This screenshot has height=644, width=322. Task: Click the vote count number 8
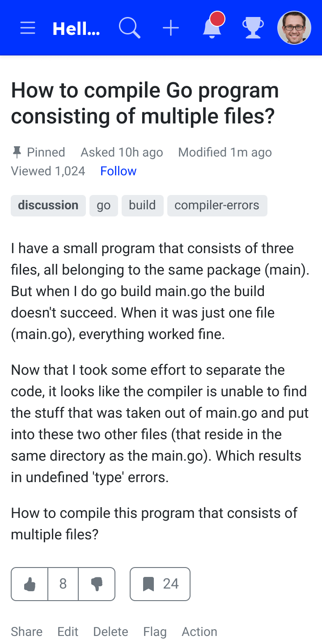pos(63,584)
